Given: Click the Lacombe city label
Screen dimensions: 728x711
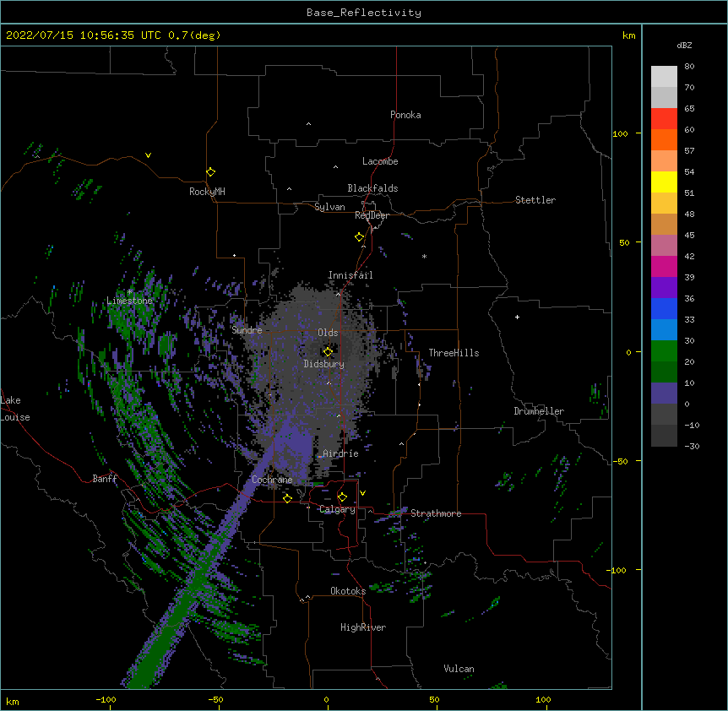Looking at the screenshot, I should tap(380, 161).
